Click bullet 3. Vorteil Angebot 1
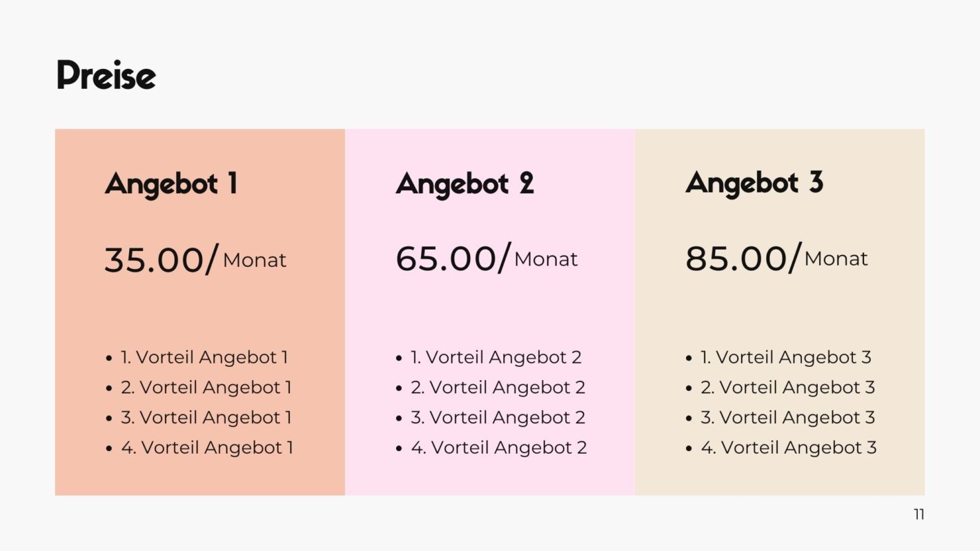This screenshot has width=980, height=551. [206, 417]
